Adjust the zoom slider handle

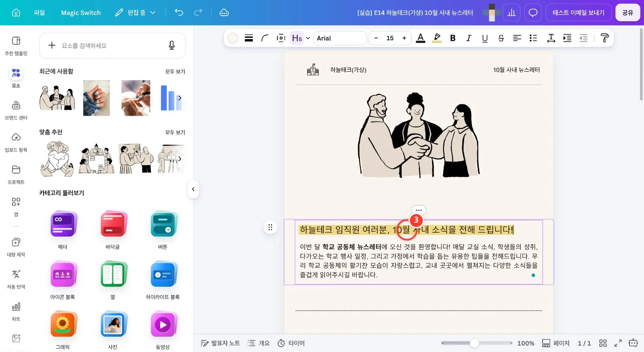point(475,343)
